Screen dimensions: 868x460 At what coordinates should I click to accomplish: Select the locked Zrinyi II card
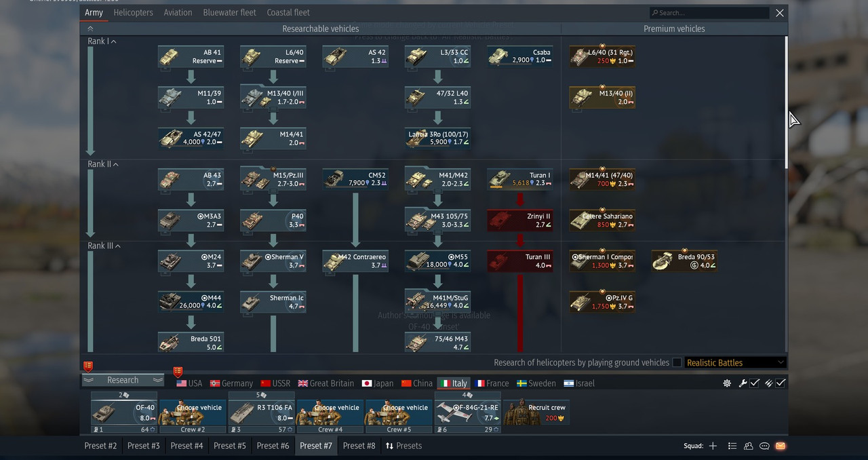(x=520, y=221)
